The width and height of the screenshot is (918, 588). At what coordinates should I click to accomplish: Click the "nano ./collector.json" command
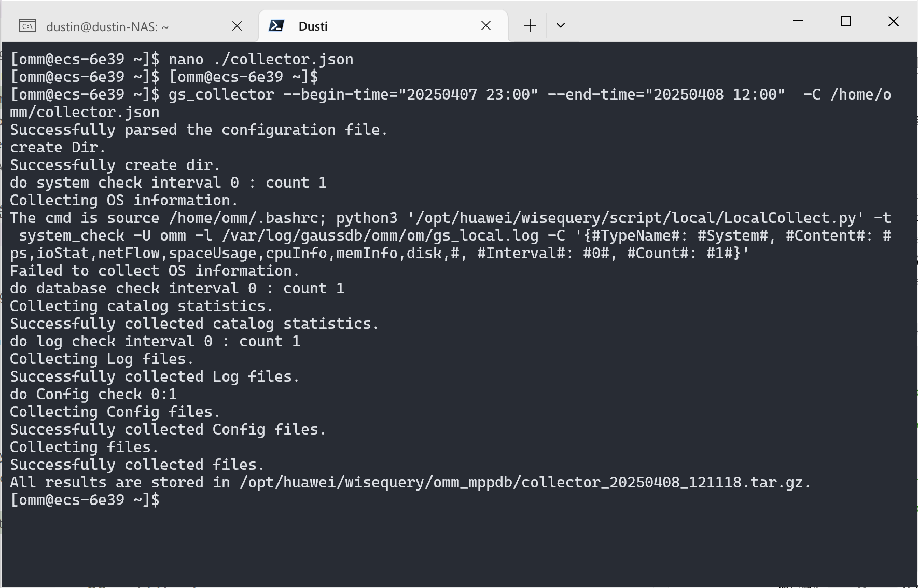coord(261,60)
